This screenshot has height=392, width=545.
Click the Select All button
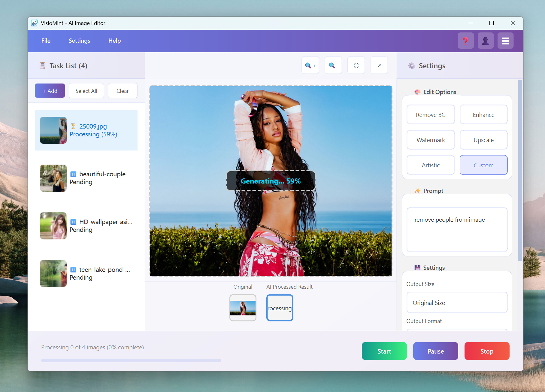pyautogui.click(x=86, y=91)
